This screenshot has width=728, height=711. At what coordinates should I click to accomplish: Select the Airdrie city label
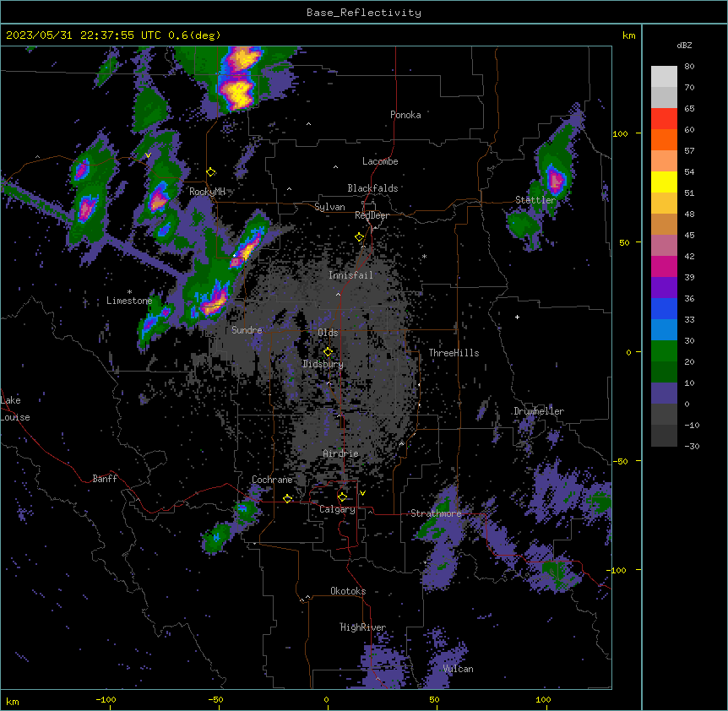[x=340, y=453]
